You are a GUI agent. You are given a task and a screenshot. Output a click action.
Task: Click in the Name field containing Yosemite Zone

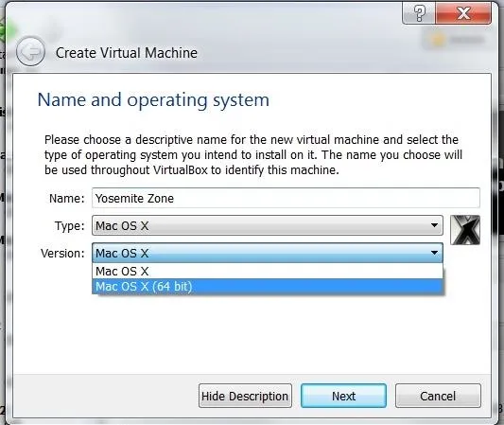coord(286,198)
